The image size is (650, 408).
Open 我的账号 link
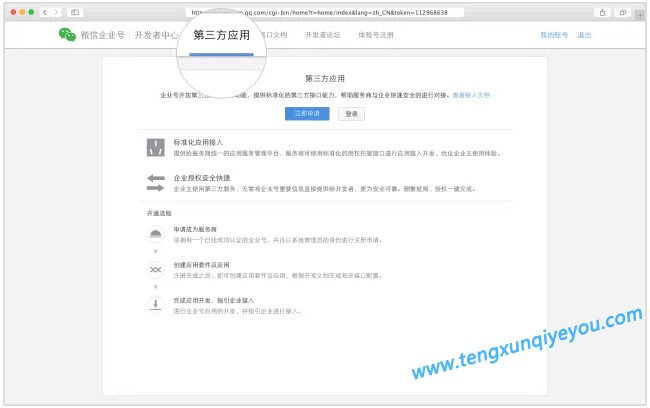click(554, 35)
